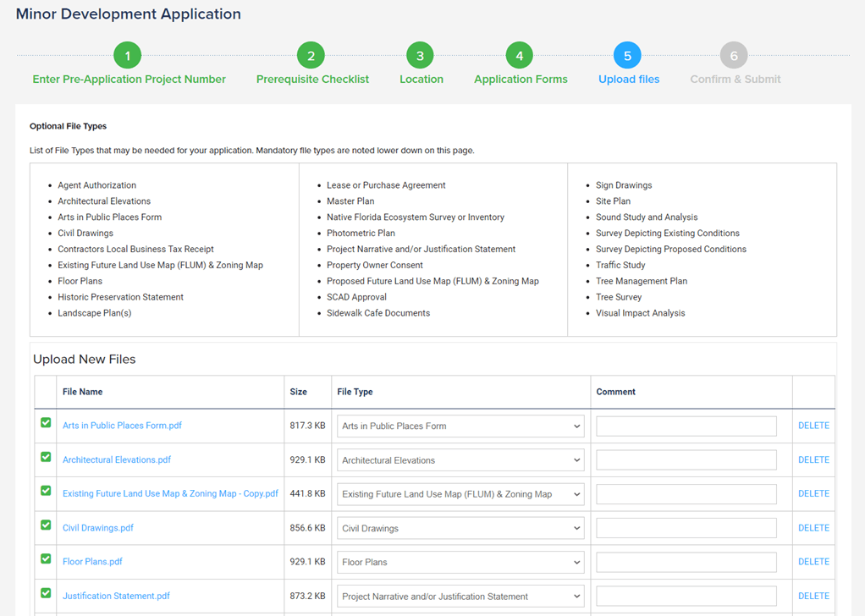Image resolution: width=865 pixels, height=616 pixels.
Task: Click the step 4 Application Forms circle
Action: [x=519, y=56]
